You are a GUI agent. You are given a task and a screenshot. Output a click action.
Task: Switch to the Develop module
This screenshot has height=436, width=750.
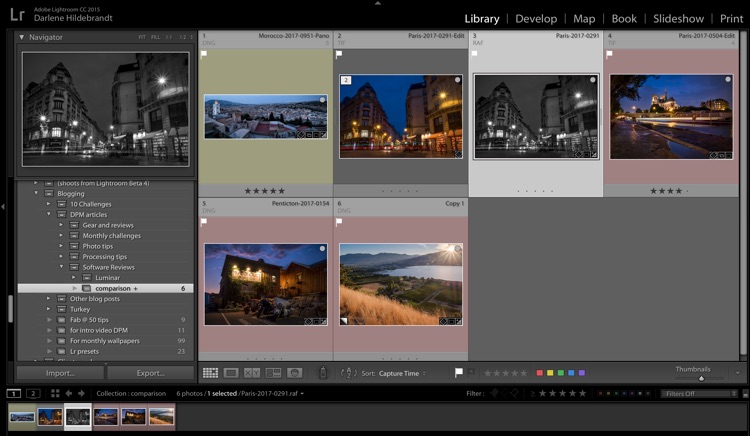click(x=536, y=19)
